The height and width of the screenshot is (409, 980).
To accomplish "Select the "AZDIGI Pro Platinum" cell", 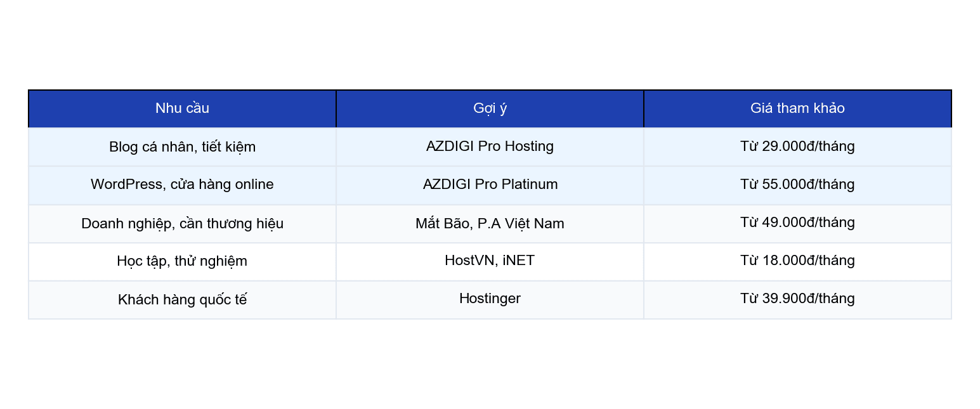I will tap(489, 185).
